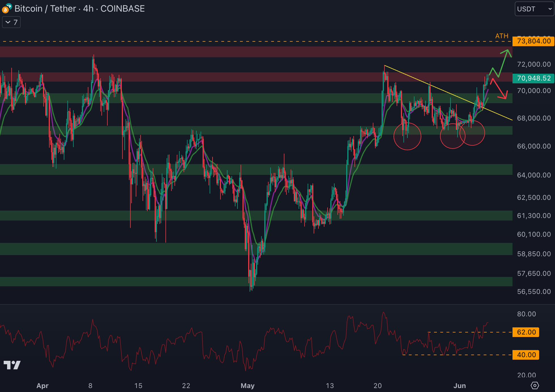The width and height of the screenshot is (555, 392).
Task: Click the orange Bitcoin coin logo
Action: pos(5,10)
